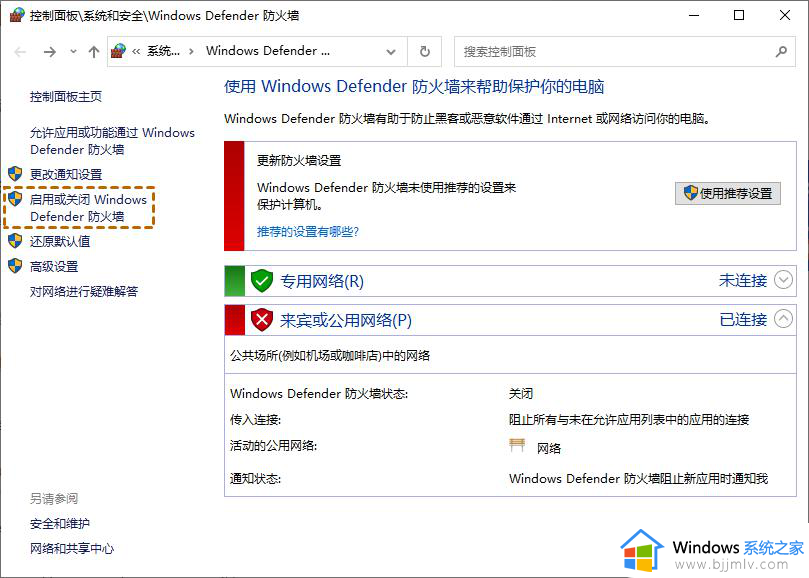Click the search magnifier icon
The width and height of the screenshot is (809, 578).
(x=781, y=52)
